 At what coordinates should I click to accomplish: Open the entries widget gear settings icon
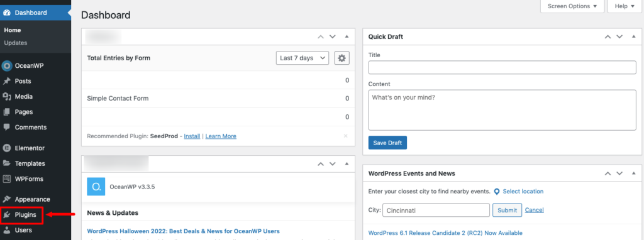341,58
